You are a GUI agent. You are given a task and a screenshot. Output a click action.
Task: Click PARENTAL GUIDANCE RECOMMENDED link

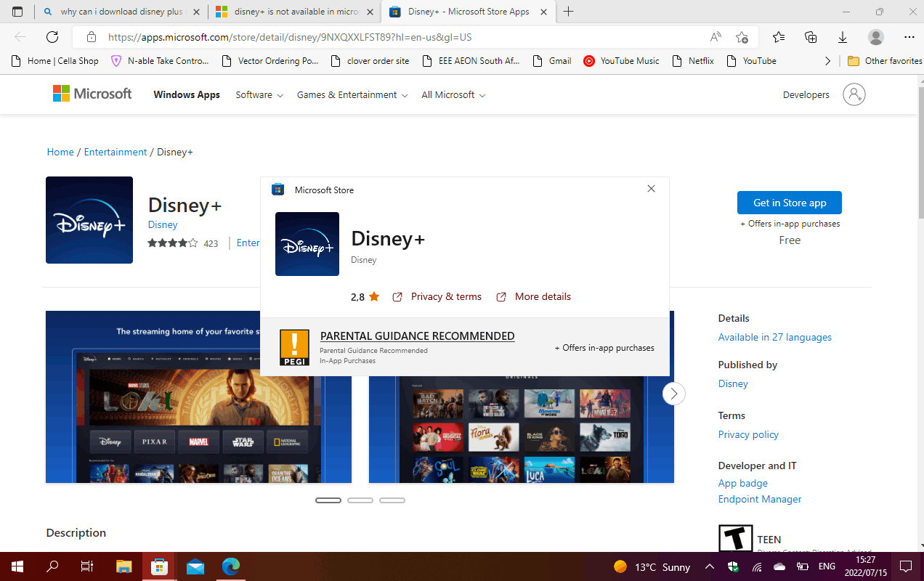[x=418, y=336]
